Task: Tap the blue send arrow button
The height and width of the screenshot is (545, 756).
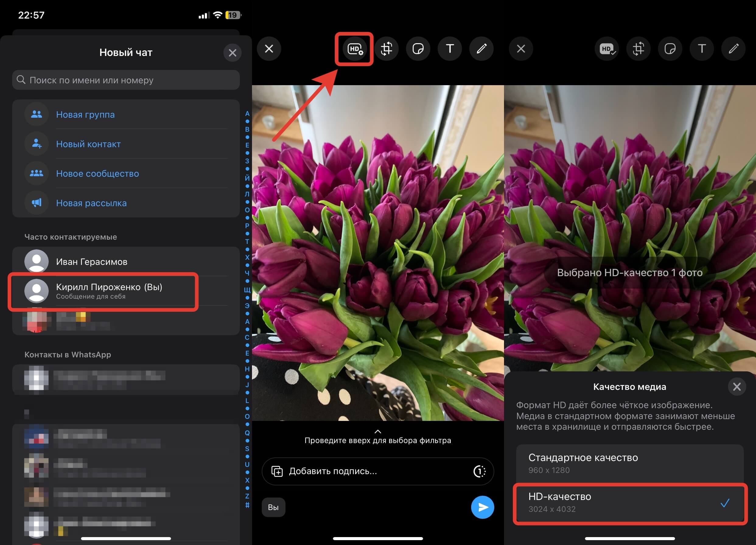Action: click(x=482, y=507)
